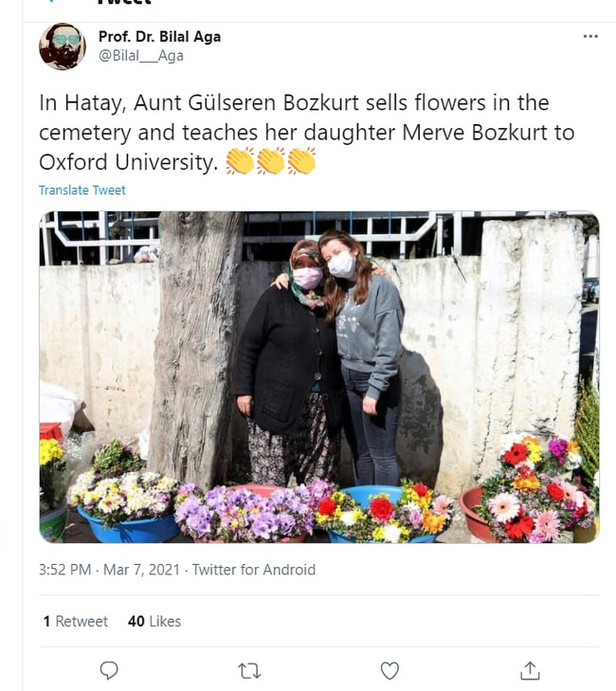Translate Tweet into another language
The image size is (616, 691).
(82, 190)
